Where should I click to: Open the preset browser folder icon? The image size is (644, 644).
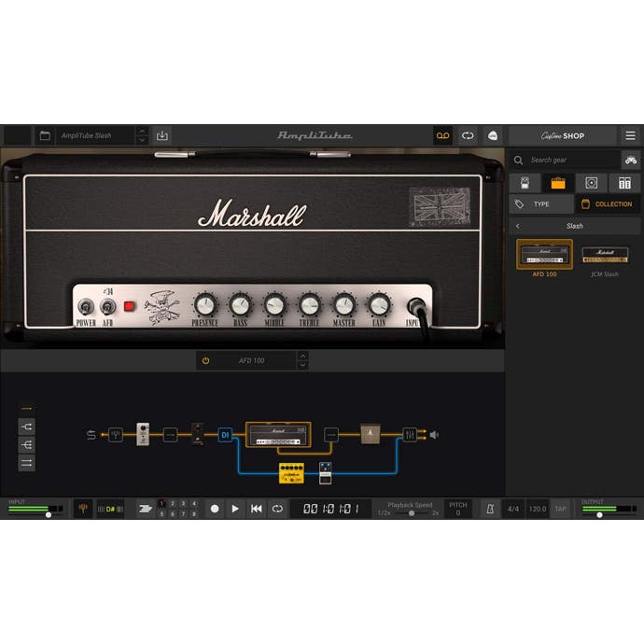point(45,135)
